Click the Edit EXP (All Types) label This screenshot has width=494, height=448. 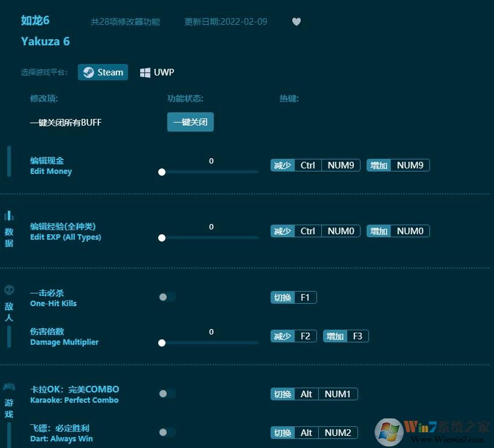[x=66, y=237]
